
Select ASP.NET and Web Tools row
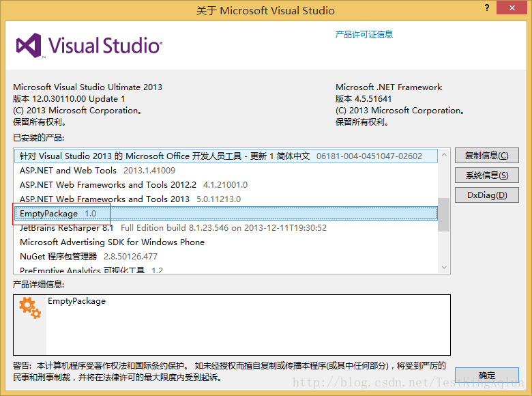tap(226, 171)
